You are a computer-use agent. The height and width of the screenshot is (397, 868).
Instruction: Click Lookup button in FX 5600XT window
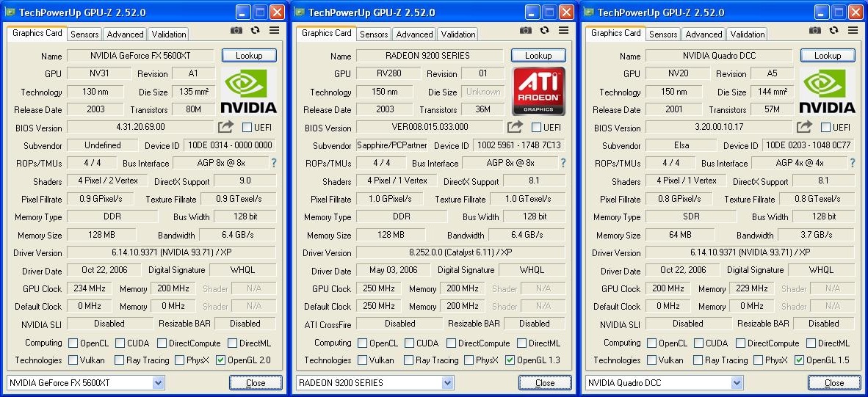click(249, 55)
